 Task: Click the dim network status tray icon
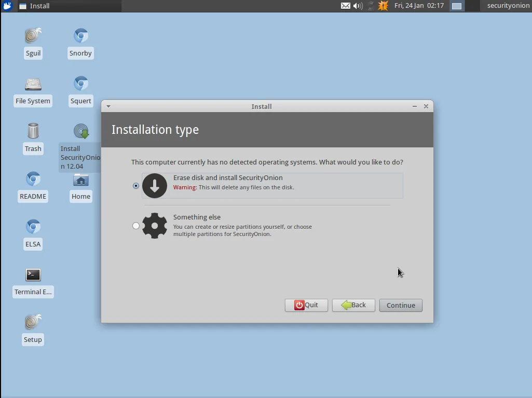click(x=371, y=6)
